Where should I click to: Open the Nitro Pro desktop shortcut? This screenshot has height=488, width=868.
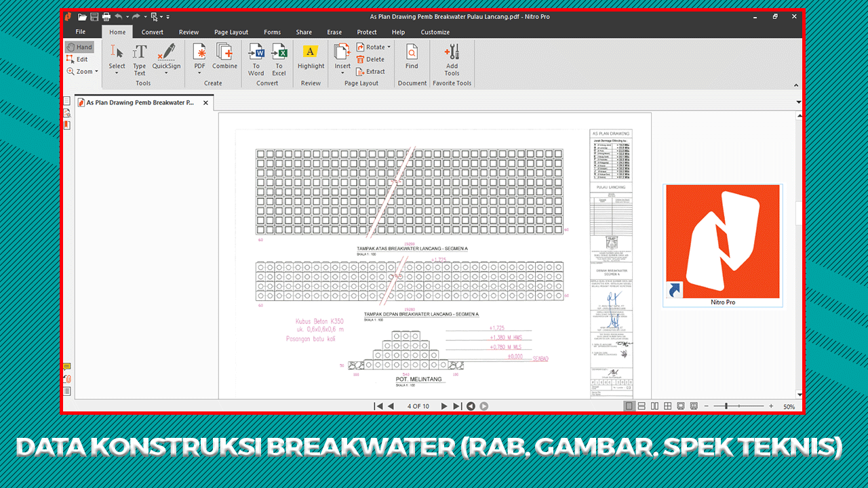click(x=722, y=245)
